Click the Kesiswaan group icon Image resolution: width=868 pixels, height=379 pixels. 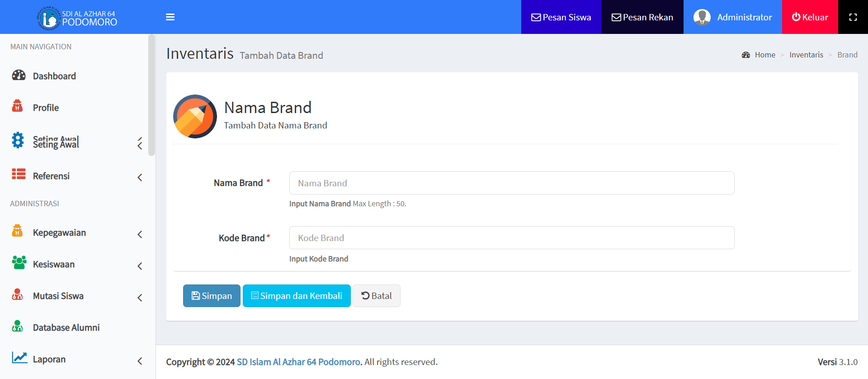(x=19, y=262)
